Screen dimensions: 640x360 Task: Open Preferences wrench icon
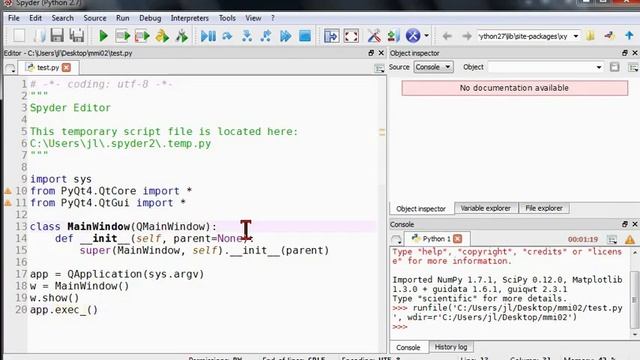click(x=374, y=36)
